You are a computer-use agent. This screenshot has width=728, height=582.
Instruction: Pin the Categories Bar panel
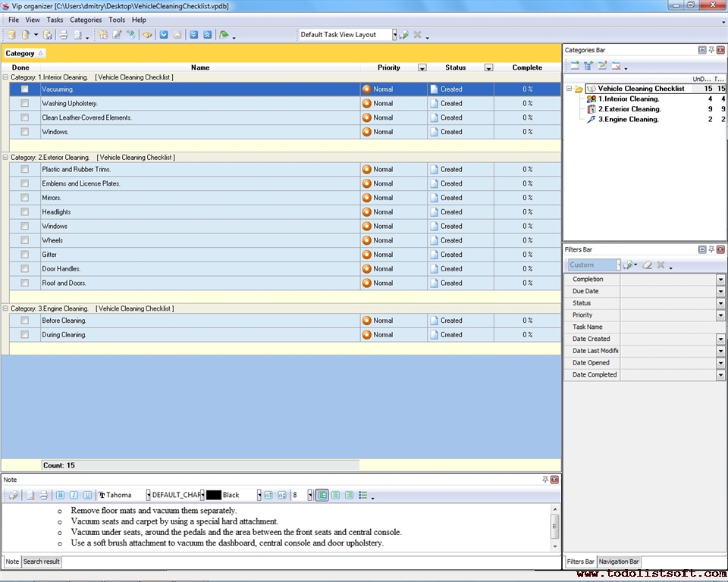(x=711, y=50)
